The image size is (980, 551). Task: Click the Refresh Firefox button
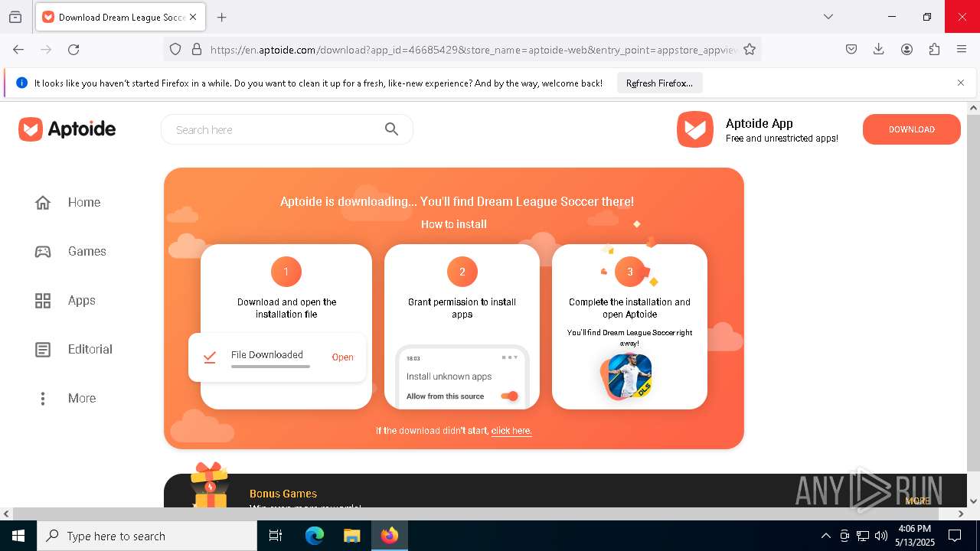[659, 83]
